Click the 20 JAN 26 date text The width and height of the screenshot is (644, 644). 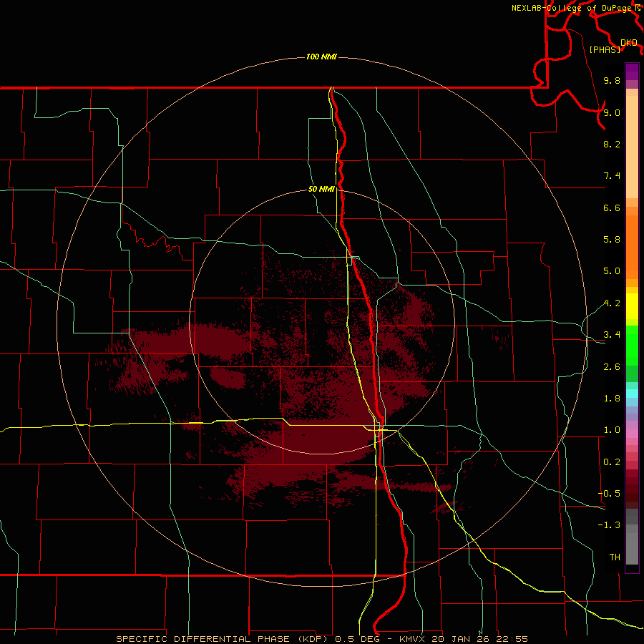pos(461,639)
